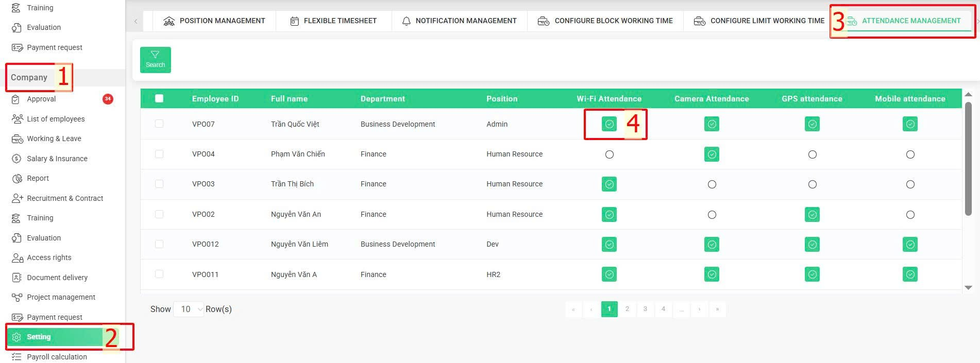Open the Notification Management tab

(x=460, y=21)
